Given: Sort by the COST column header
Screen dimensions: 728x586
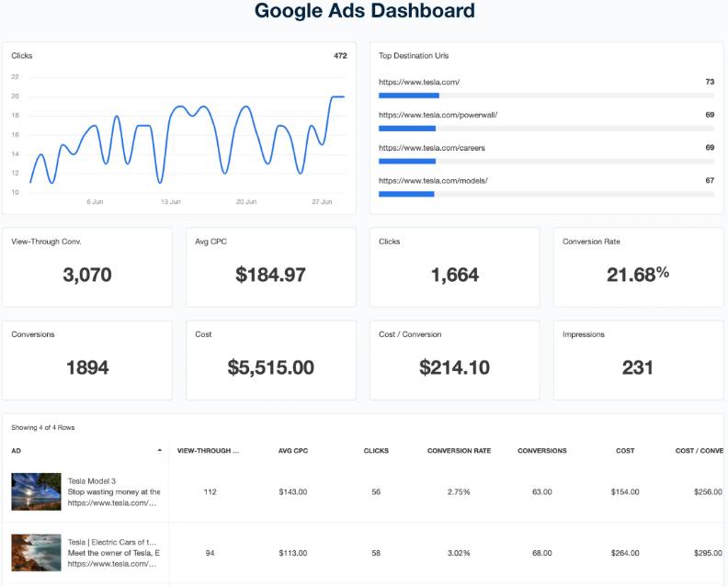Looking at the screenshot, I should [625, 450].
